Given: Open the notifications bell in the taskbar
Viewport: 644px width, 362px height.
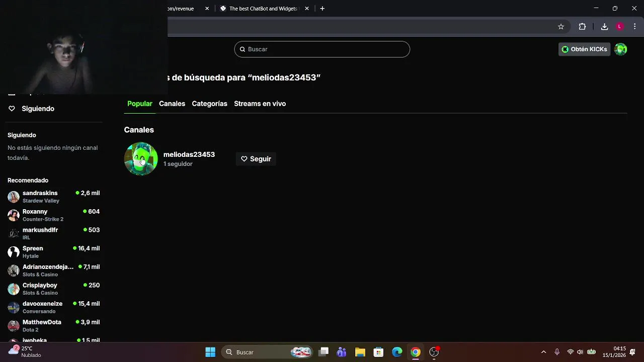Looking at the screenshot, I should tap(632, 352).
